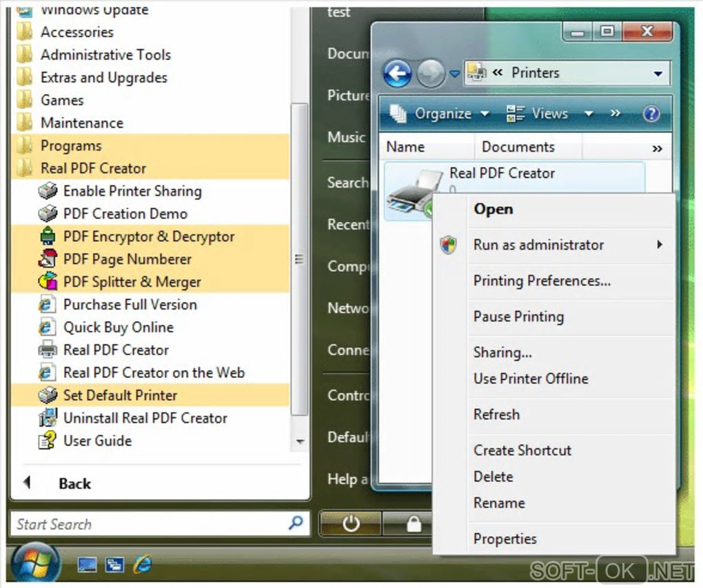Open recent pages dropdown next to Forward

(x=455, y=74)
